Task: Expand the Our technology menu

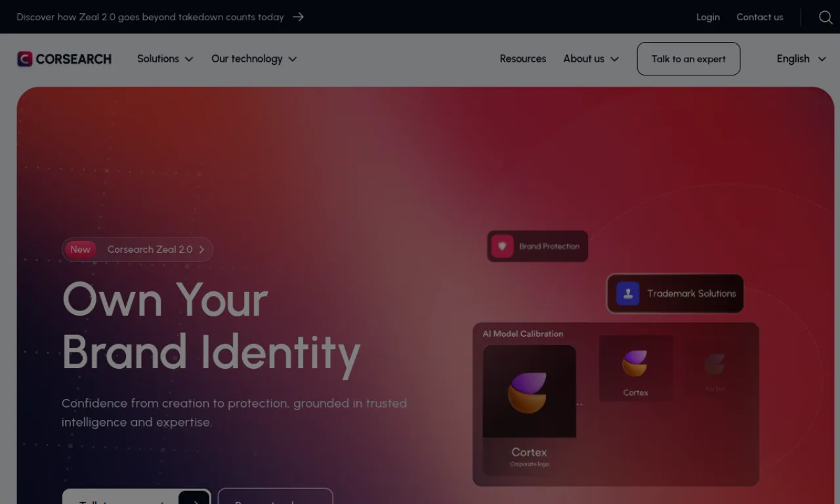Action: (x=254, y=59)
